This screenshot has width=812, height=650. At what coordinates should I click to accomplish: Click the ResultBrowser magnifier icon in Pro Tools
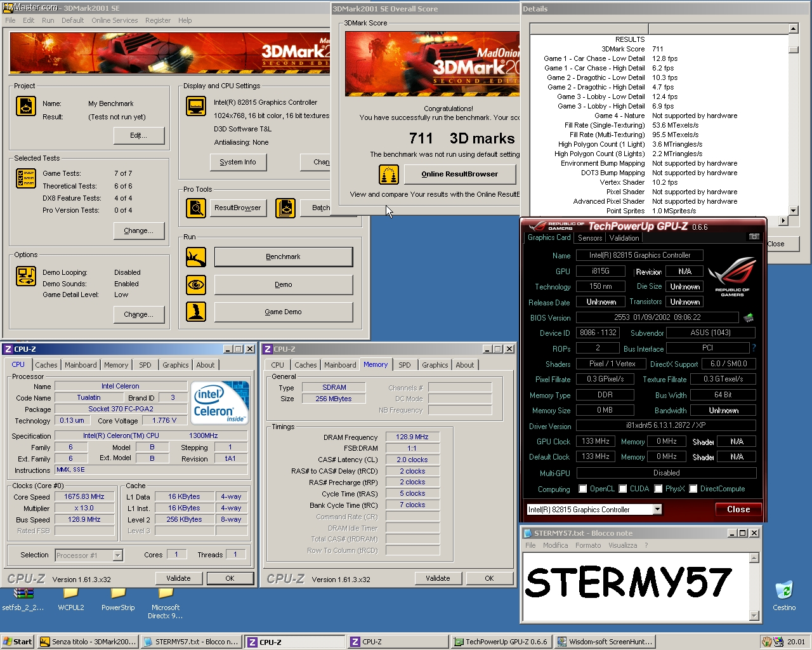click(196, 208)
